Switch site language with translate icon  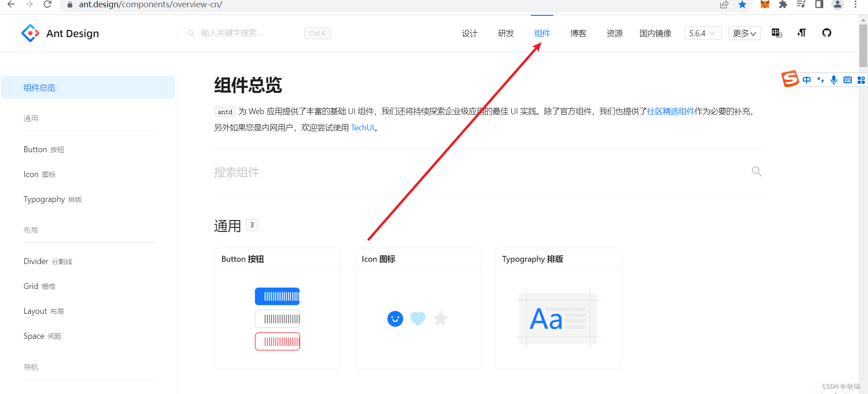click(x=777, y=33)
